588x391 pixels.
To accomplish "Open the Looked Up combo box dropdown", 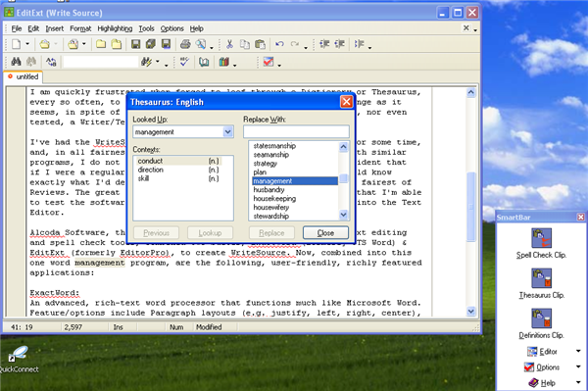I will (227, 132).
